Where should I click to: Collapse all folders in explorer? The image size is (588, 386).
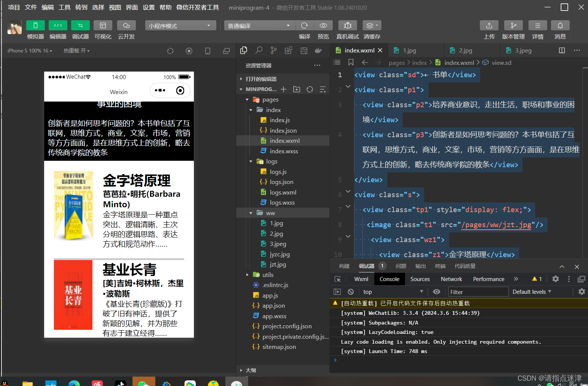tap(323, 89)
